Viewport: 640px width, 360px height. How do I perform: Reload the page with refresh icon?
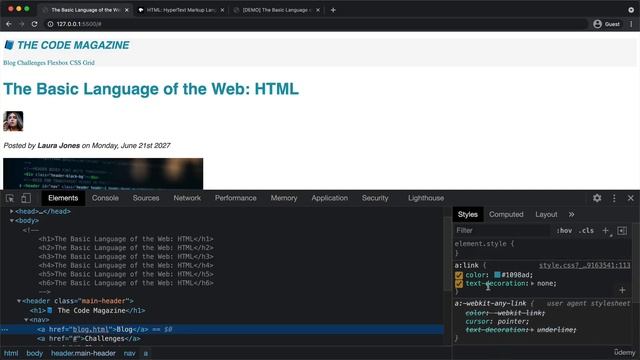pyautogui.click(x=35, y=24)
